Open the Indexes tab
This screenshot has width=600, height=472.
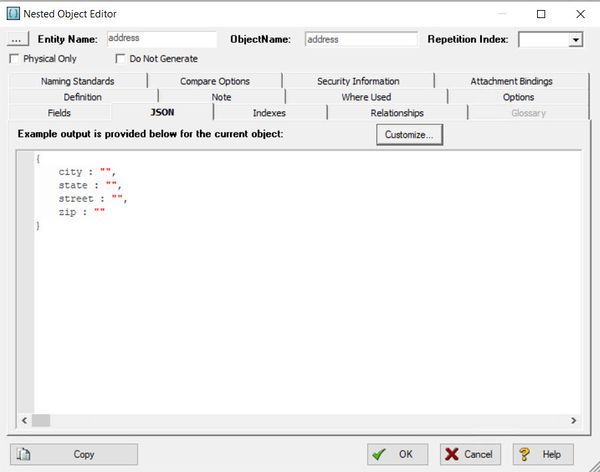pyautogui.click(x=269, y=113)
